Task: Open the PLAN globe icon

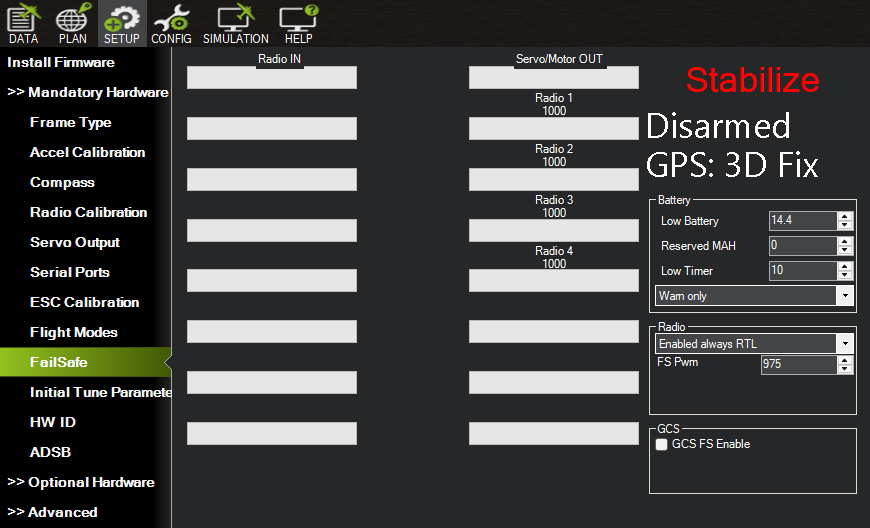Action: (x=73, y=23)
